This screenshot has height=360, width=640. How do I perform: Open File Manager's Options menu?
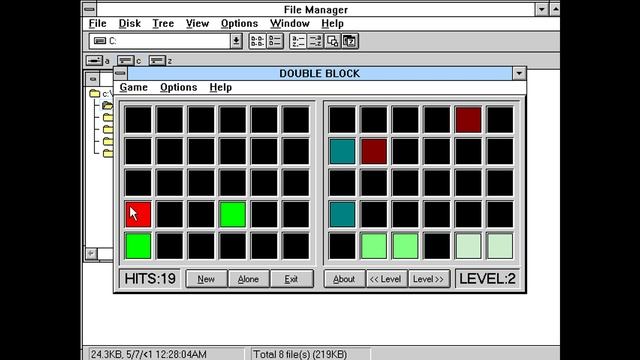click(x=239, y=24)
